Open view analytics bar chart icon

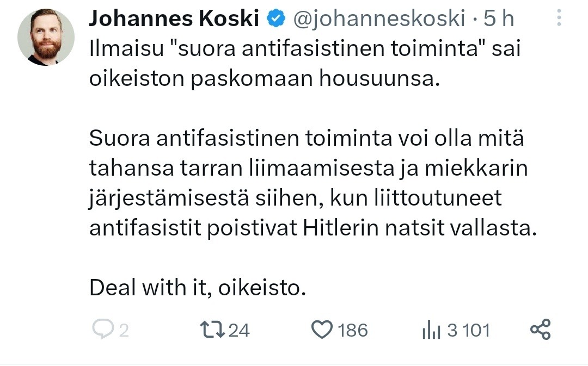(431, 330)
